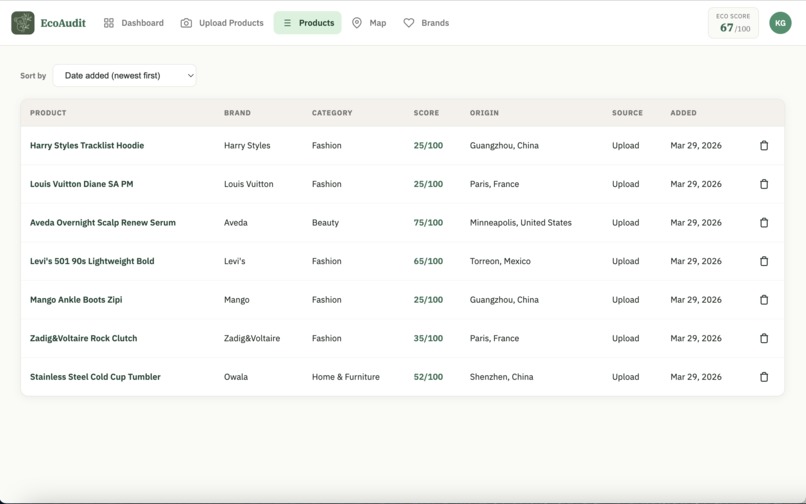Open Stainless Steel Cold Cup Tumbler product
This screenshot has width=806, height=504.
tap(95, 377)
